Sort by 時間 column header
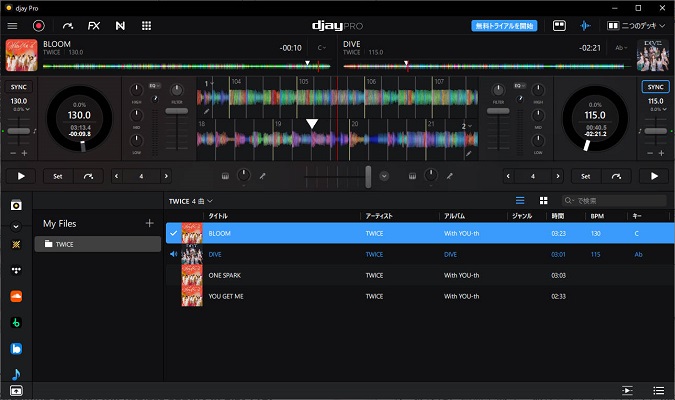The image size is (675, 400). click(x=558, y=216)
